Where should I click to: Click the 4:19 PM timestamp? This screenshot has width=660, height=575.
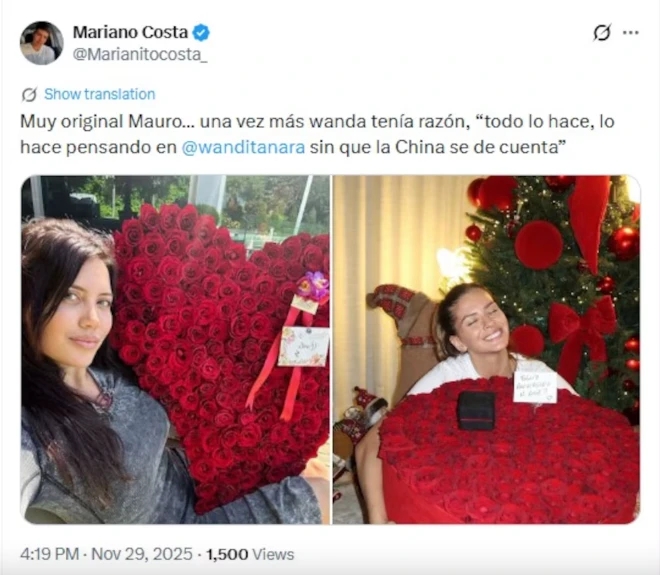49,554
